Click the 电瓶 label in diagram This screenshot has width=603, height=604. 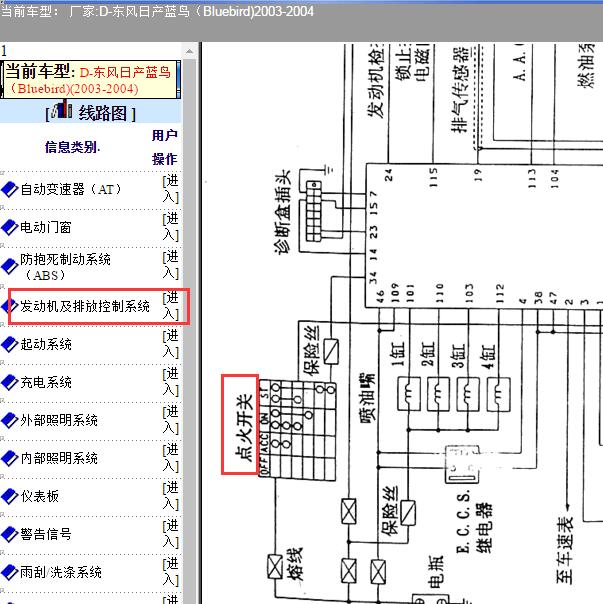point(435,572)
